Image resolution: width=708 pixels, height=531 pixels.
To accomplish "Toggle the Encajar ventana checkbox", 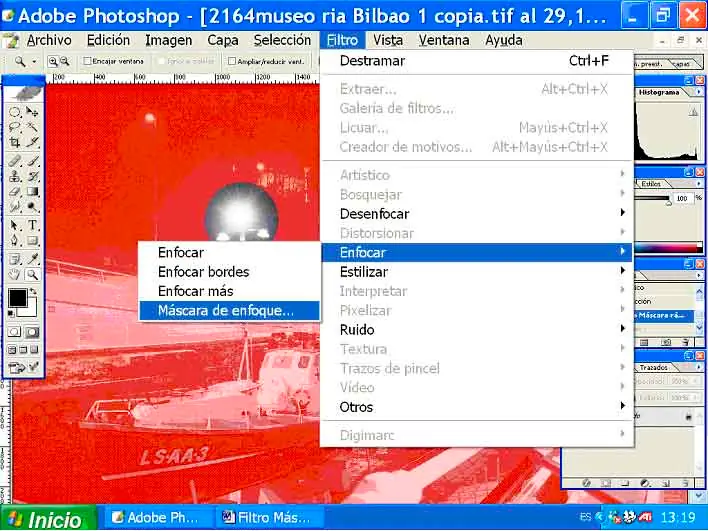I will coord(88,61).
